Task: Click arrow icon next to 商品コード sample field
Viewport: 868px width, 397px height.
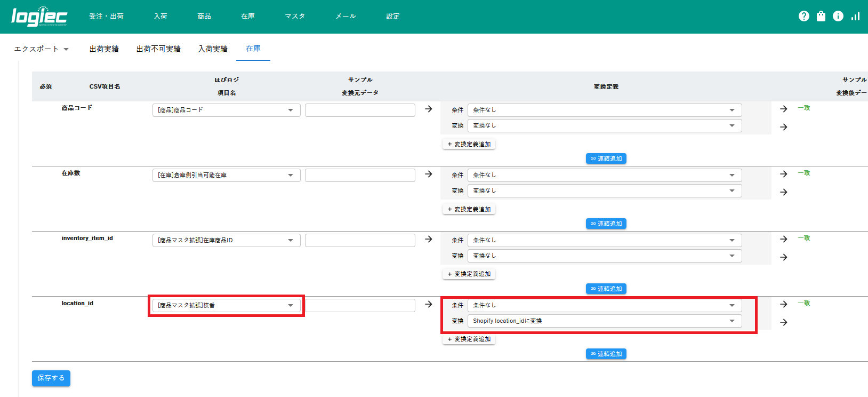Action: pyautogui.click(x=428, y=109)
